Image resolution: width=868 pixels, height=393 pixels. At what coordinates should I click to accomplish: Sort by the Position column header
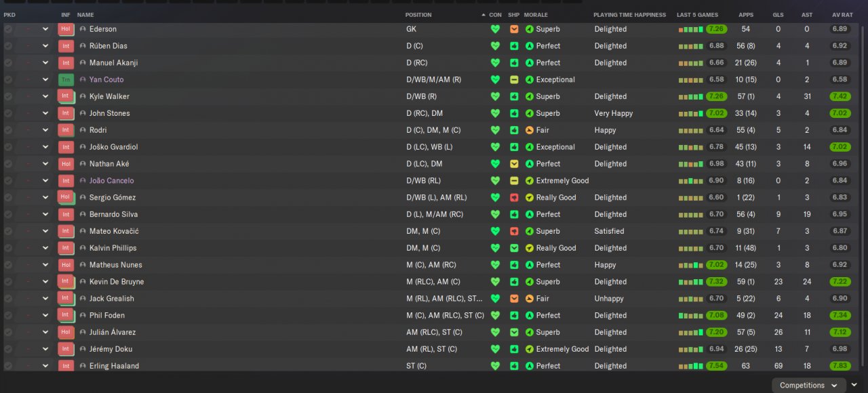pos(418,15)
